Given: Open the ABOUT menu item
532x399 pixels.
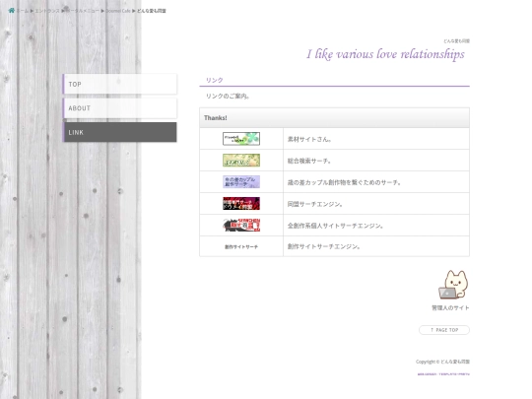Looking at the screenshot, I should click(x=120, y=108).
